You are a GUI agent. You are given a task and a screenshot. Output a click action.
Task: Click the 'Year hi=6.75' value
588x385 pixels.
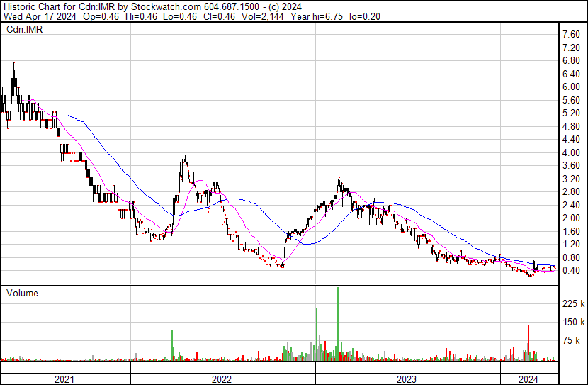tap(317, 16)
